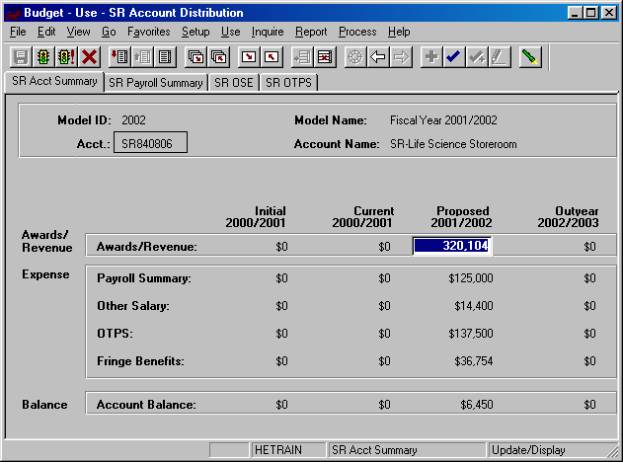Switch to the SR Payroll Summary tab
This screenshot has width=623, height=462.
pyautogui.click(x=155, y=84)
